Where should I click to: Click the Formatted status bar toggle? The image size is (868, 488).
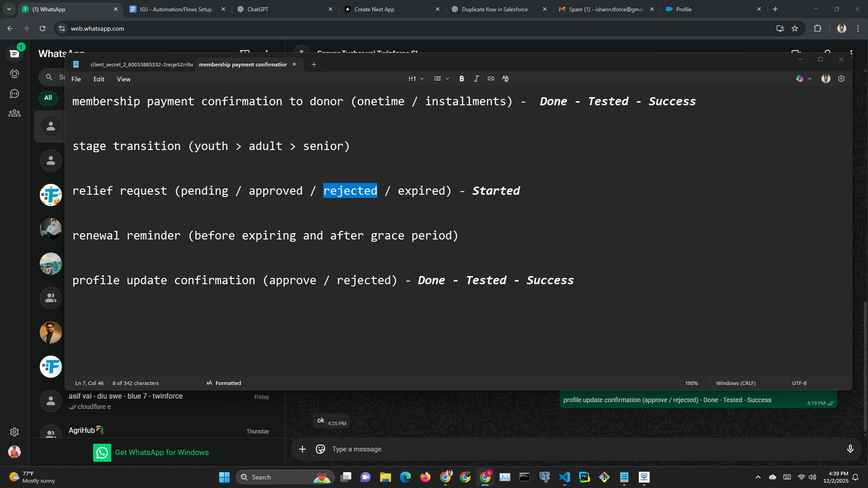coord(224,383)
